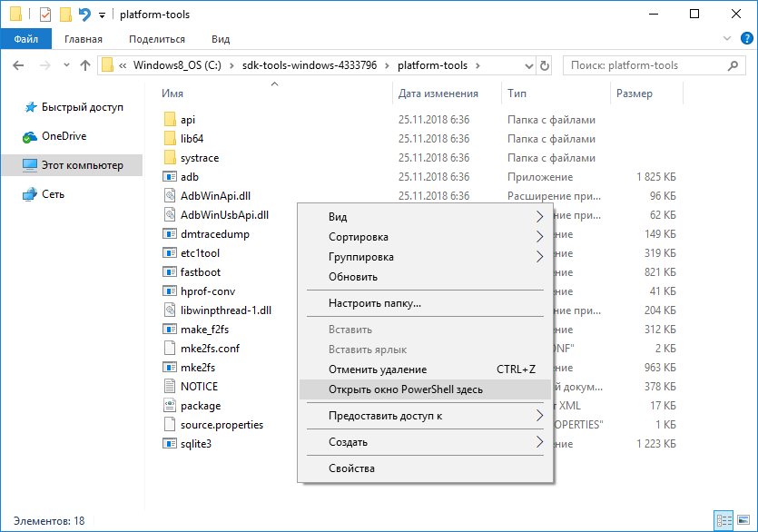Open the Главная ribbon tab
The image size is (758, 532).
(x=84, y=39)
